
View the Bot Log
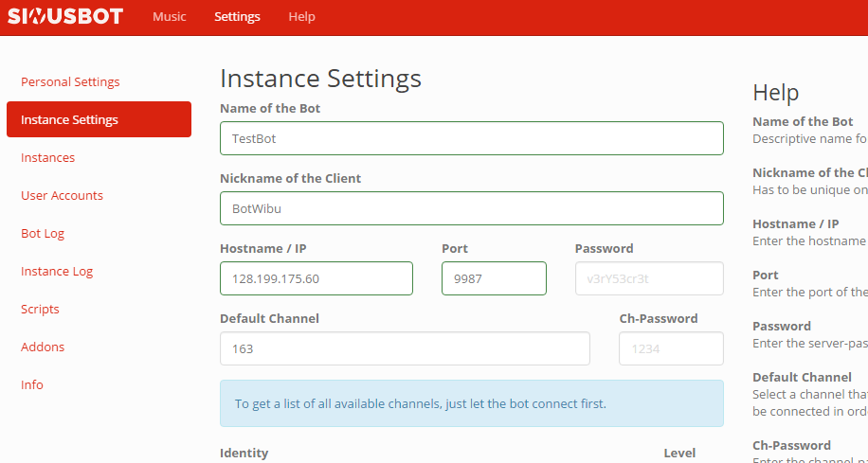pos(43,234)
